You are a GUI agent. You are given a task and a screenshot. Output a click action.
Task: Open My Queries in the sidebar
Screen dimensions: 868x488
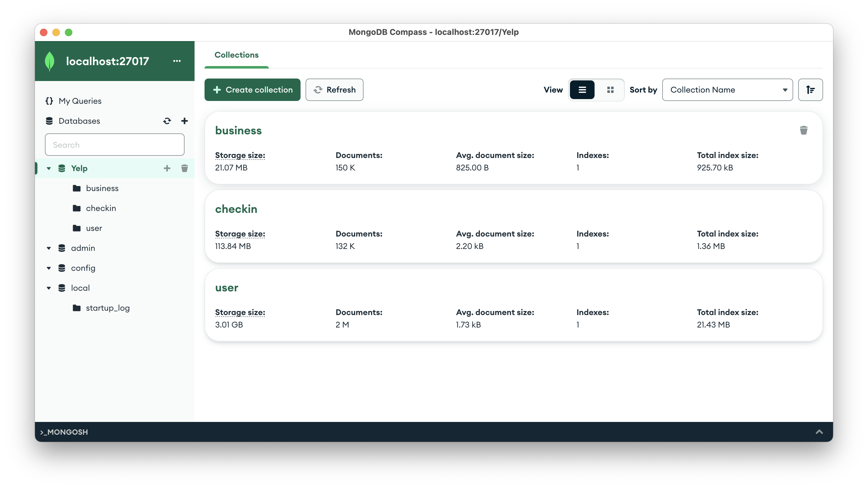pyautogui.click(x=80, y=101)
